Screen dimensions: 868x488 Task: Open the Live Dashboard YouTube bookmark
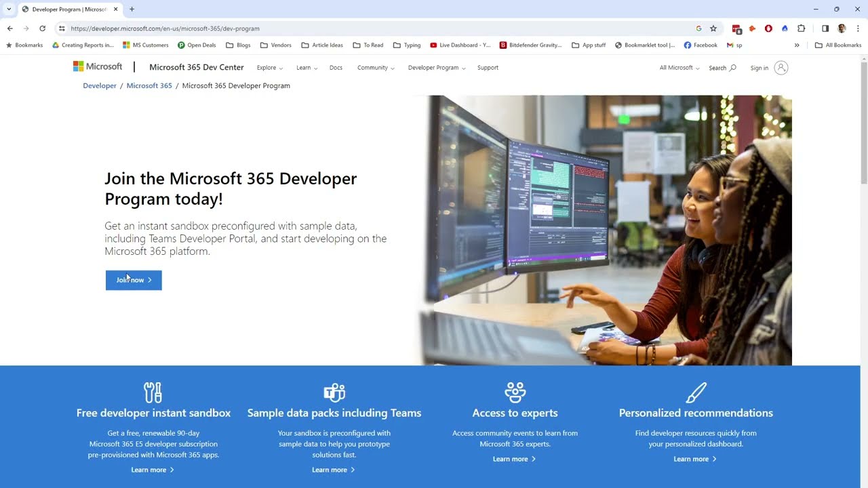pyautogui.click(x=460, y=45)
